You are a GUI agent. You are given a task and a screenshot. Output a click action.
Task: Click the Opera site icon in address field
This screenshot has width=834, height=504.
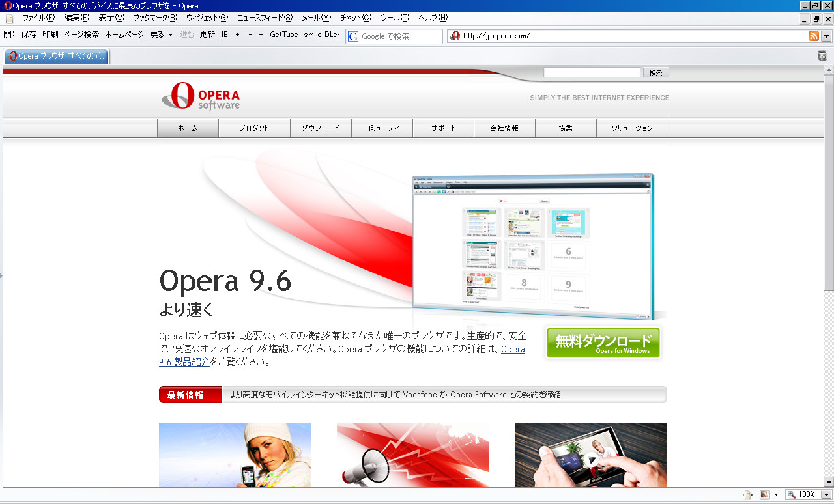pyautogui.click(x=455, y=36)
